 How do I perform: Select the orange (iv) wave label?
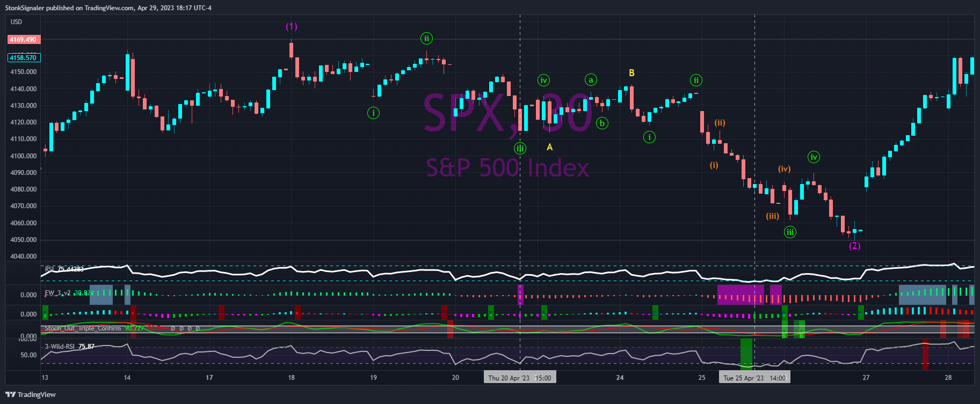784,169
